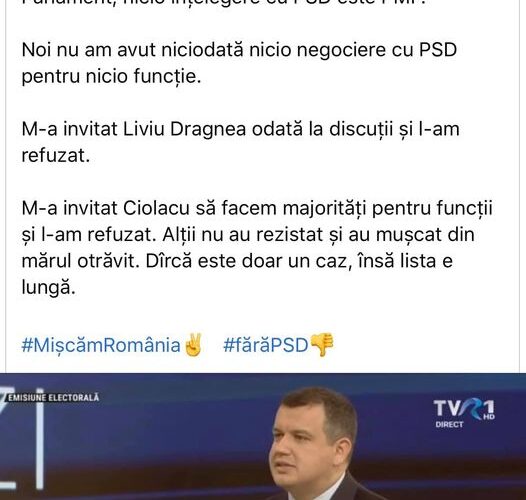Screen dimensions: 526x500
Task: Click the word 'lungă.' ending the post
Action: pyautogui.click(x=48, y=288)
